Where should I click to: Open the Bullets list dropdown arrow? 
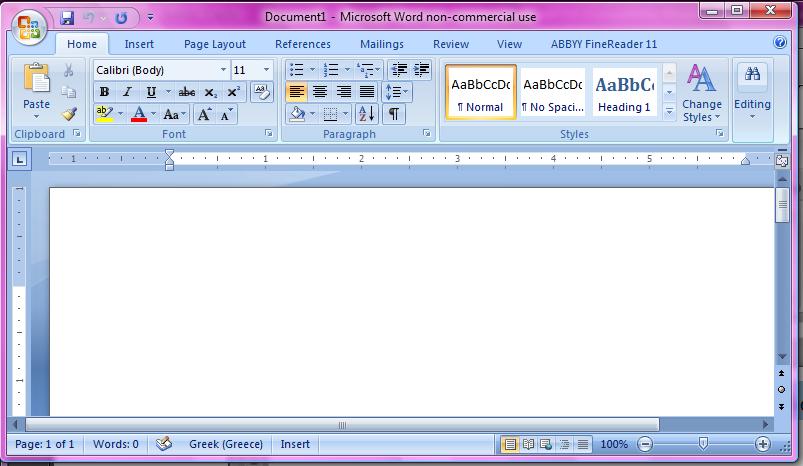pos(312,70)
